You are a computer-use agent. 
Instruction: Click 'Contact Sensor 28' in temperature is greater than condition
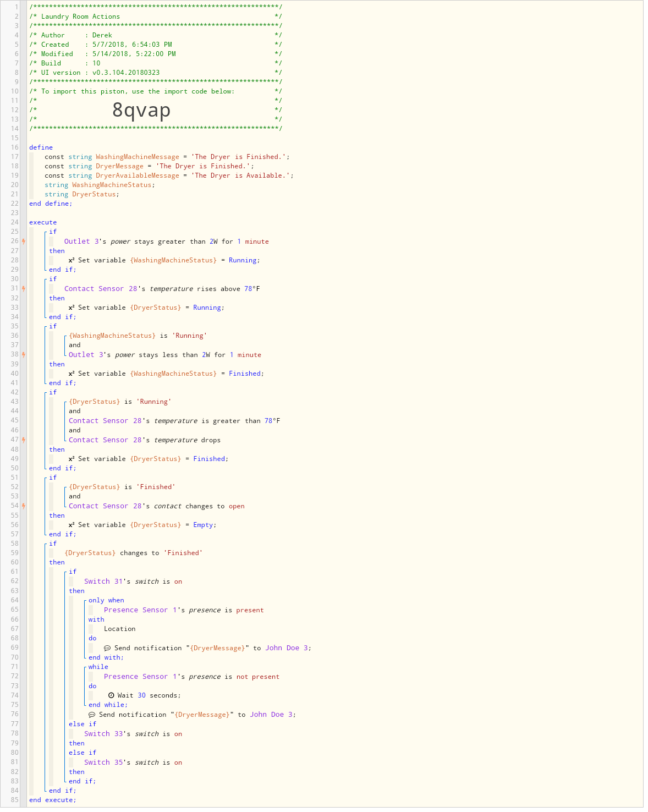coord(105,421)
